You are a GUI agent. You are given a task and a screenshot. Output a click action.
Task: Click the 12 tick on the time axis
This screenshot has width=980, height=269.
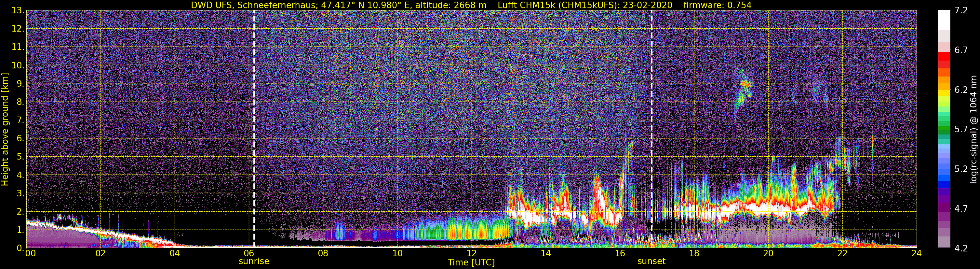click(x=471, y=253)
